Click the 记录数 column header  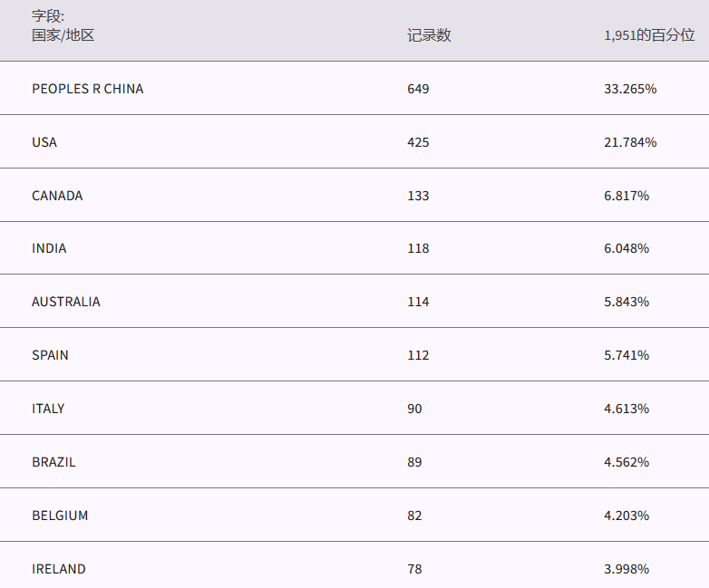[x=429, y=35]
